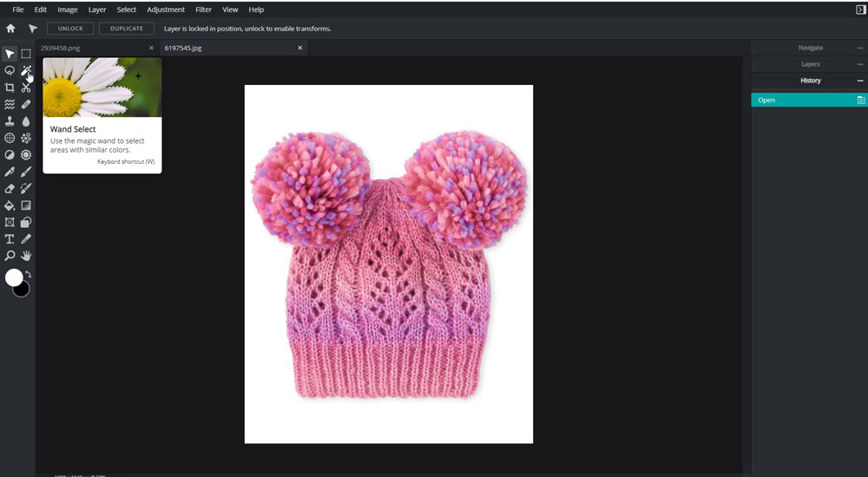Select the Pen tool

point(10,172)
